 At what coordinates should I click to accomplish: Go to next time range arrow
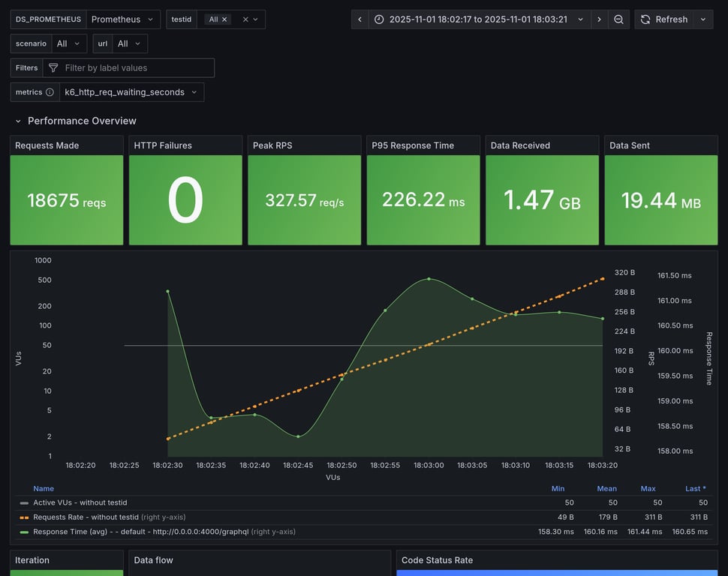coord(599,19)
